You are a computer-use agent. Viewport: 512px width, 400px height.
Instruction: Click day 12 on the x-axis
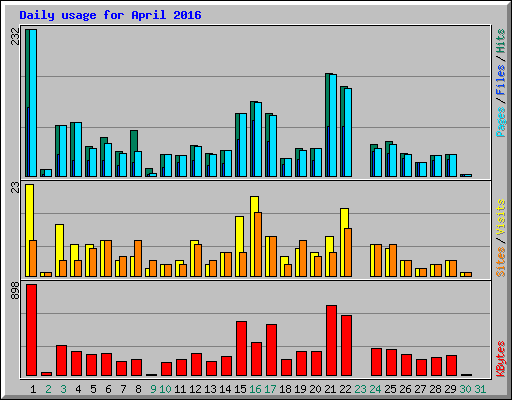pyautogui.click(x=195, y=389)
